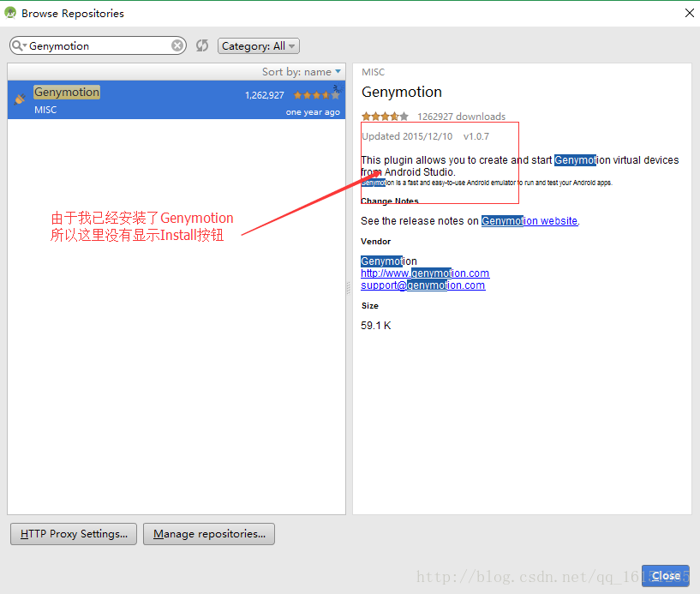Click the panel splitter handle between the list and details
Viewport: 700px width, 594px height.
348,288
